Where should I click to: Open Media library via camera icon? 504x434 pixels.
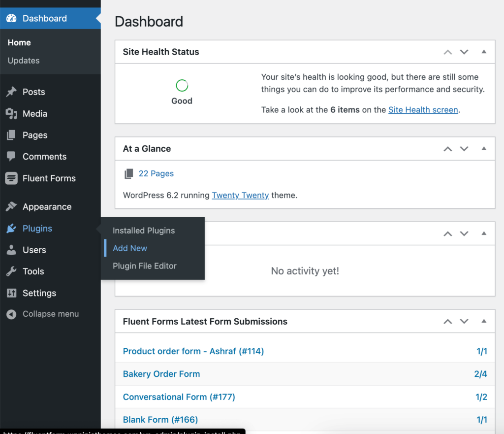(12, 113)
